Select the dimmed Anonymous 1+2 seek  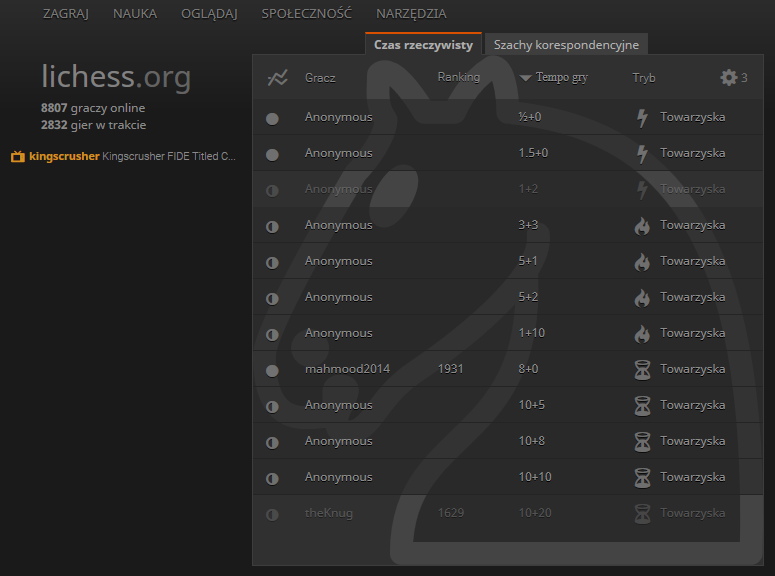(x=508, y=189)
